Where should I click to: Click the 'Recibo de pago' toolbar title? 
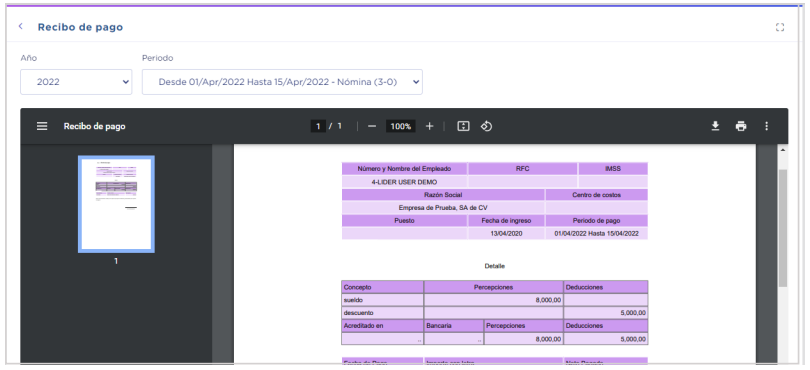pyautogui.click(x=95, y=126)
